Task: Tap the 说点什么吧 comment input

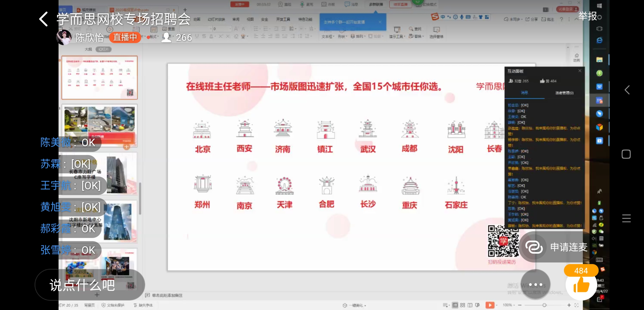Action: point(90,285)
